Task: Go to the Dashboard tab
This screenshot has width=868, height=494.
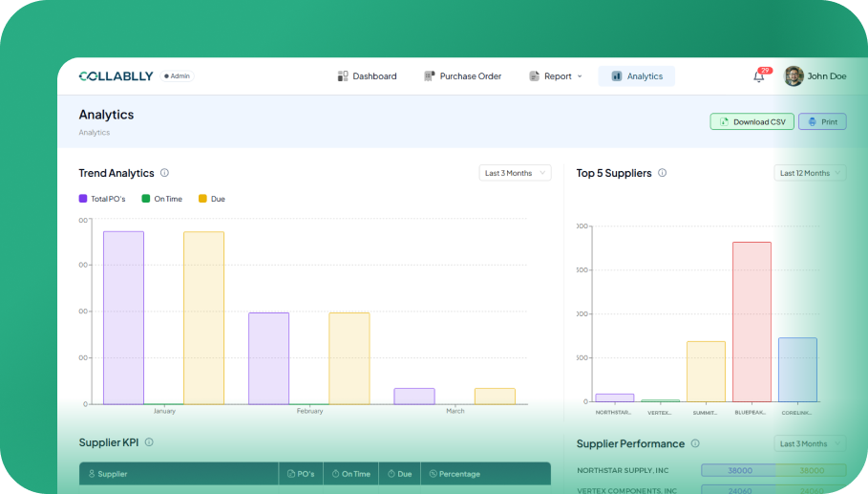Action: pos(367,76)
